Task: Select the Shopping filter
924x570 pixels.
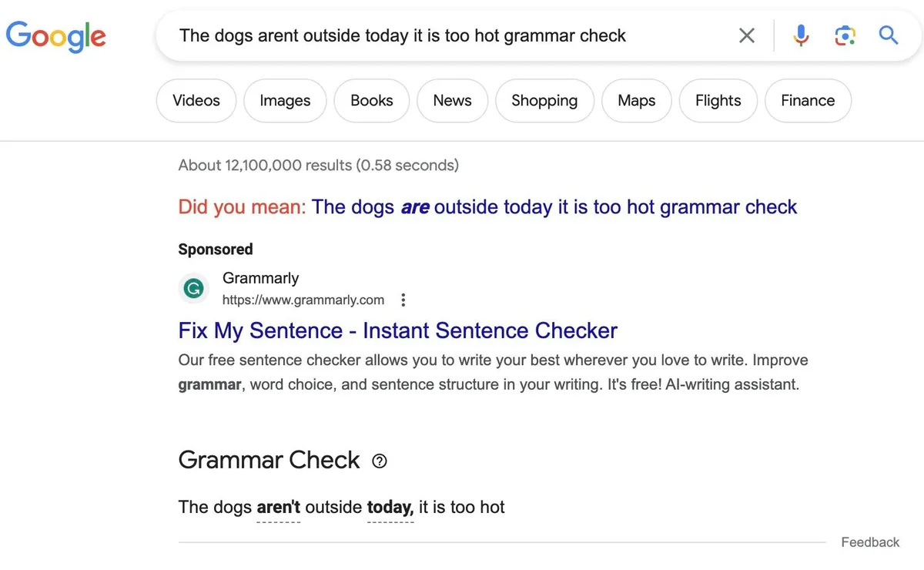Action: 544,101
